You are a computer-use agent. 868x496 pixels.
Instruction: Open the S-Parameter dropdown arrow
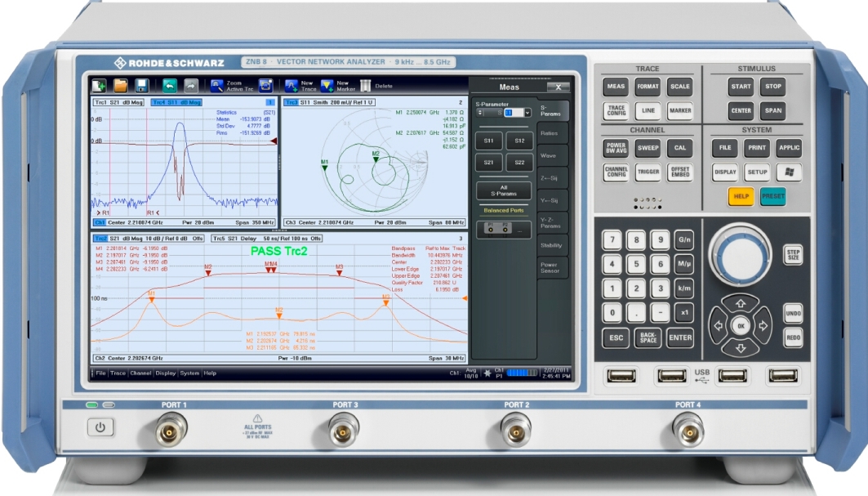click(x=527, y=113)
